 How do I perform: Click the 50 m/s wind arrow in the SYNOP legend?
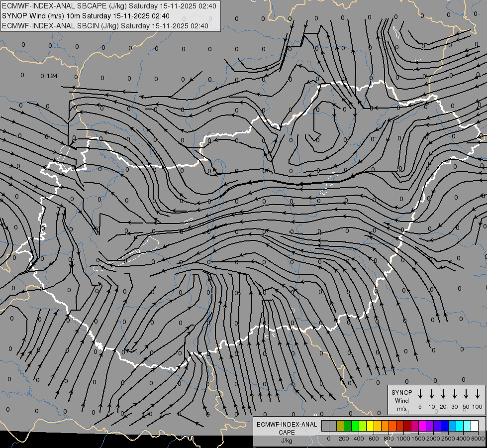pyautogui.click(x=466, y=394)
